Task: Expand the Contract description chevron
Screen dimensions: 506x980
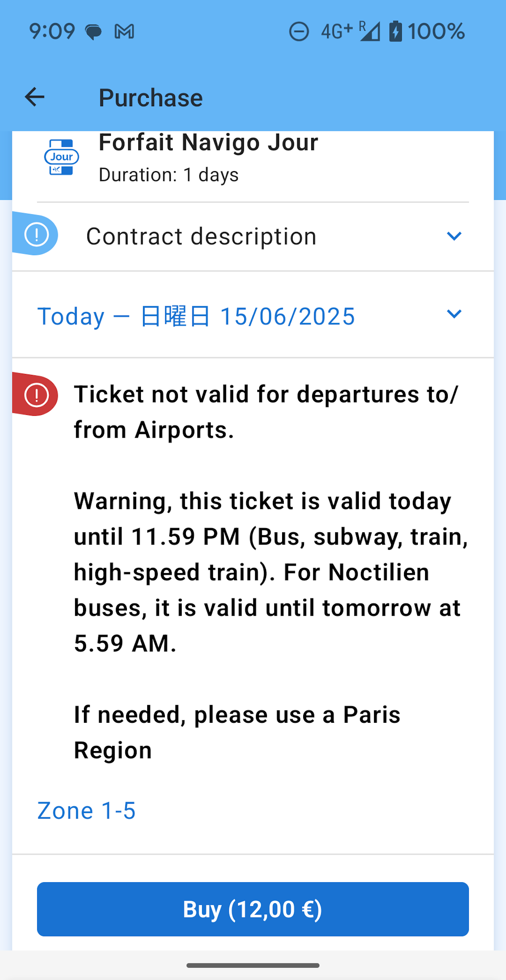Action: point(454,236)
